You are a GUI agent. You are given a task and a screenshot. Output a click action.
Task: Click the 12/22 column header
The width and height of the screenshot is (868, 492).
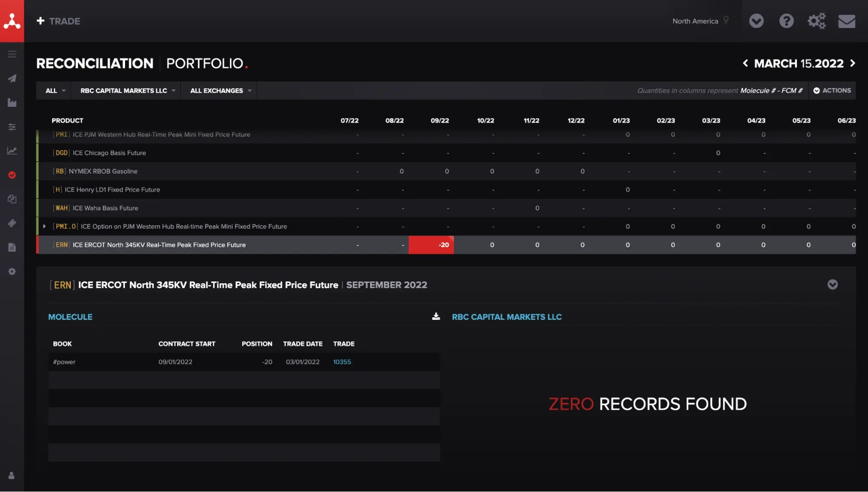(x=576, y=120)
